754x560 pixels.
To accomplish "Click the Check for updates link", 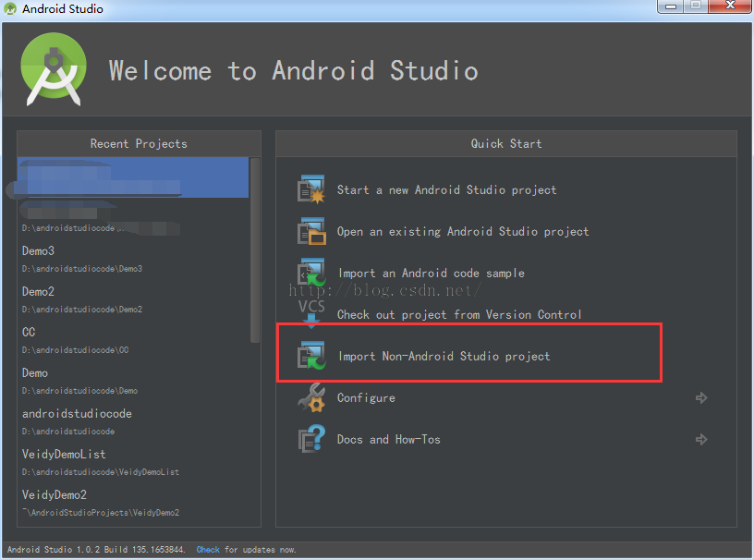I will (208, 550).
